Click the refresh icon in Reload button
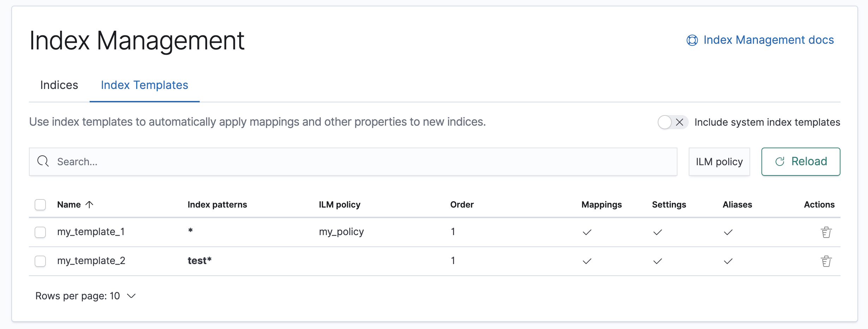The height and width of the screenshot is (329, 868). click(780, 162)
